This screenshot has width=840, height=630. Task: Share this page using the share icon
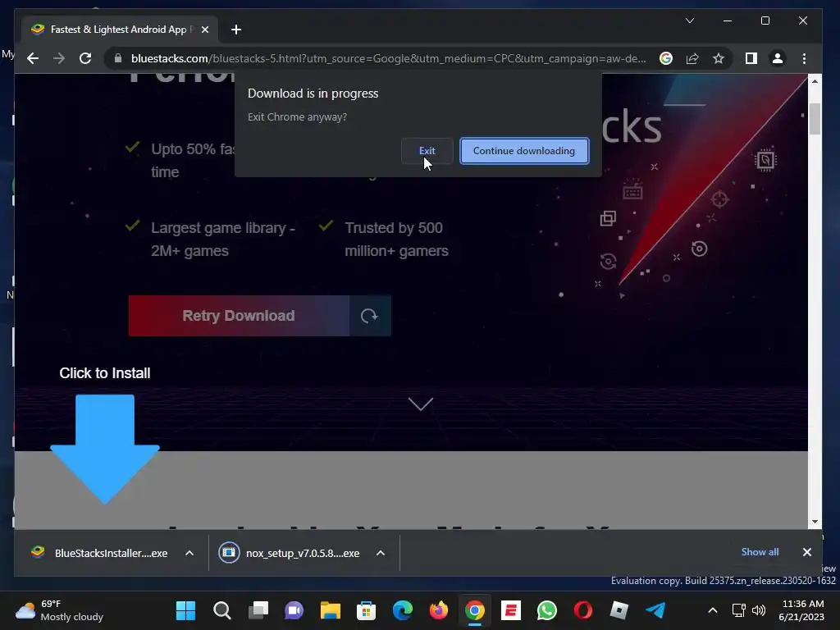pos(692,58)
